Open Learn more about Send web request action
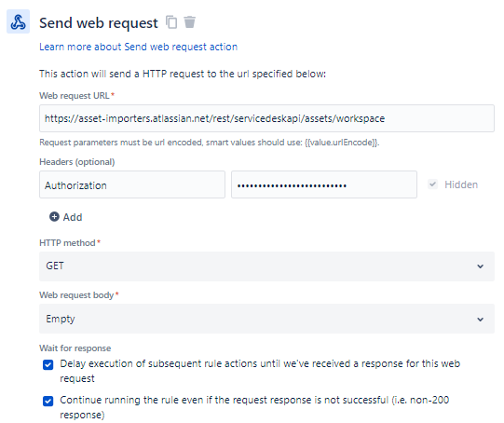 (138, 47)
